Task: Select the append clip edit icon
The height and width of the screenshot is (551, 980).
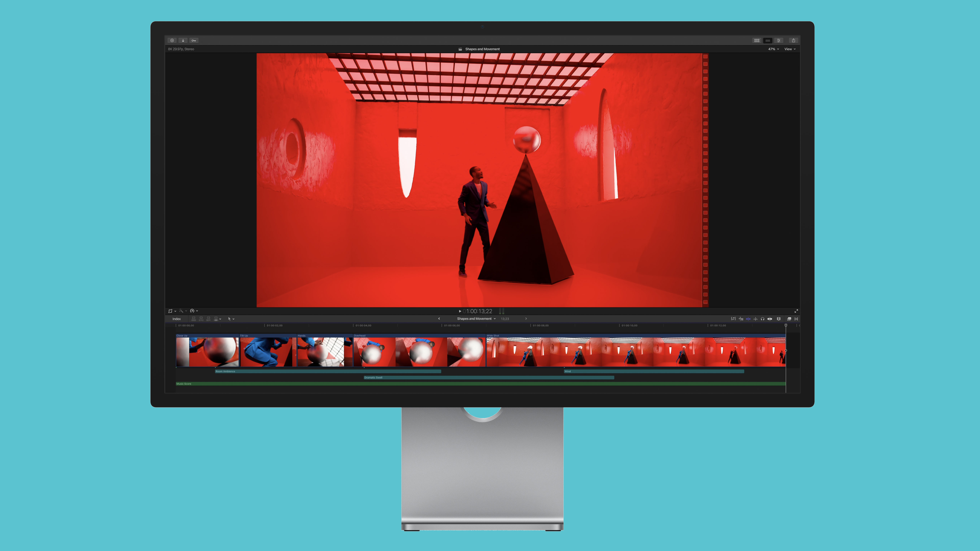Action: (x=208, y=319)
